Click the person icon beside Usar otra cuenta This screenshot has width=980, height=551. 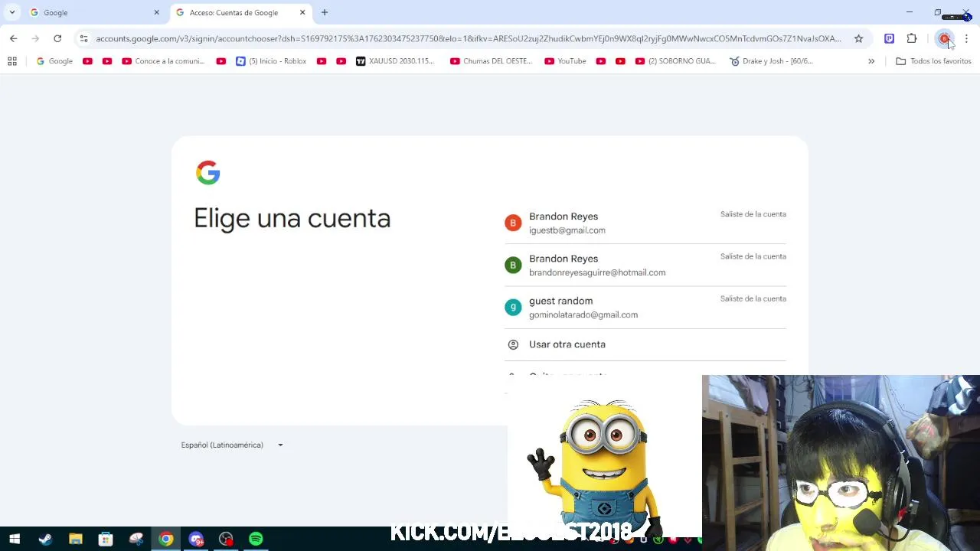(513, 344)
